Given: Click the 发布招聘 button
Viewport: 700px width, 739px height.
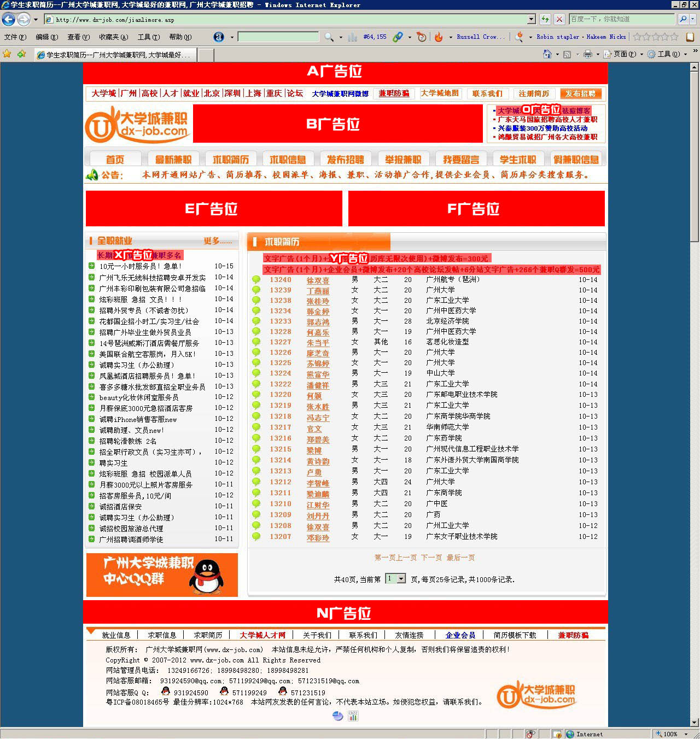Looking at the screenshot, I should click(x=580, y=93).
